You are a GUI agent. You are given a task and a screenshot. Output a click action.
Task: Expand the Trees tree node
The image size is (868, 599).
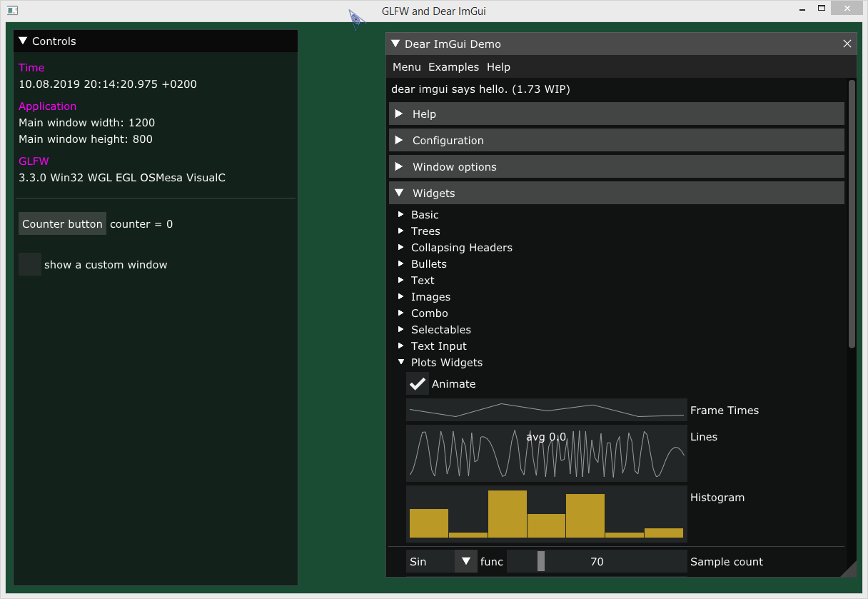401,231
